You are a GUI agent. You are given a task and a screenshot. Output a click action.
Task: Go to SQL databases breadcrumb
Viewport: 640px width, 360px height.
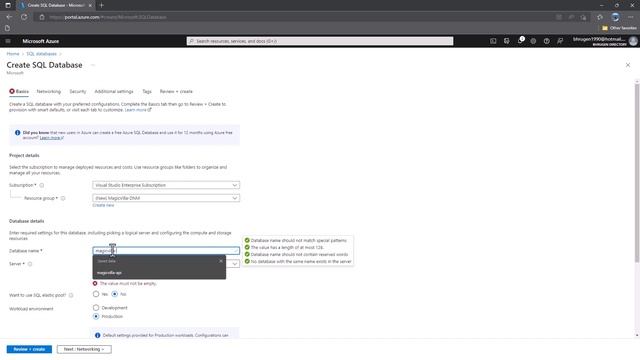41,54
